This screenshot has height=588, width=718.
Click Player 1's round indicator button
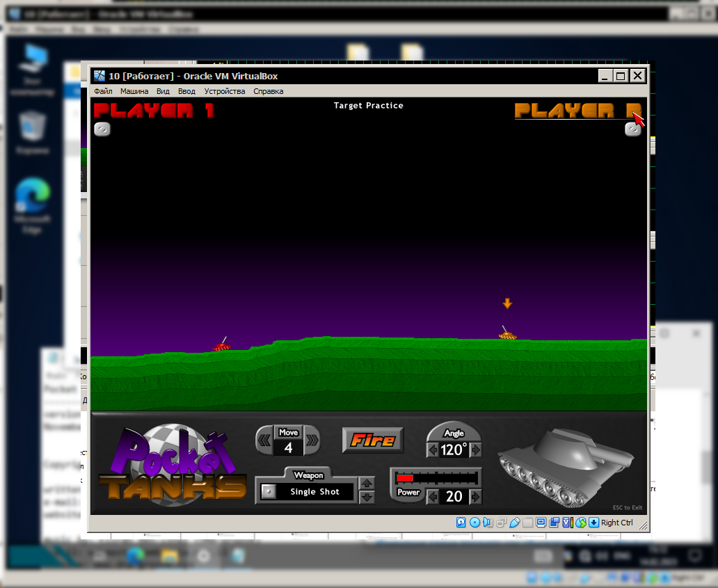tap(102, 129)
